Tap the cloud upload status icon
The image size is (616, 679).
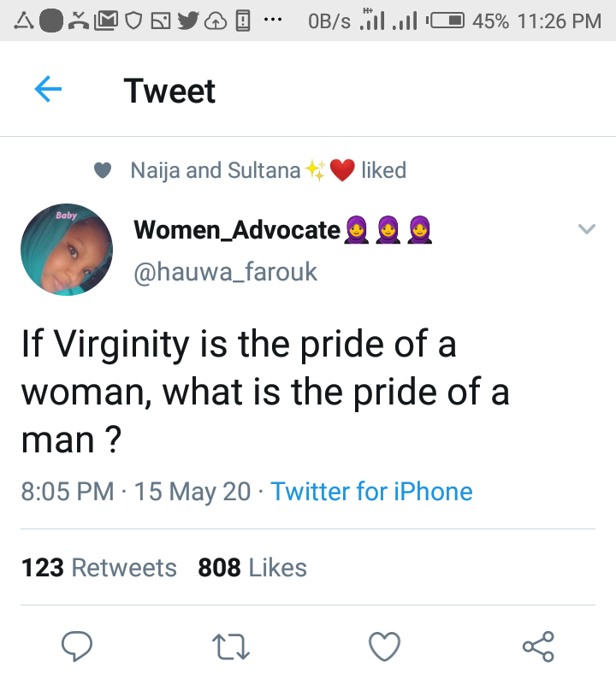point(216,20)
